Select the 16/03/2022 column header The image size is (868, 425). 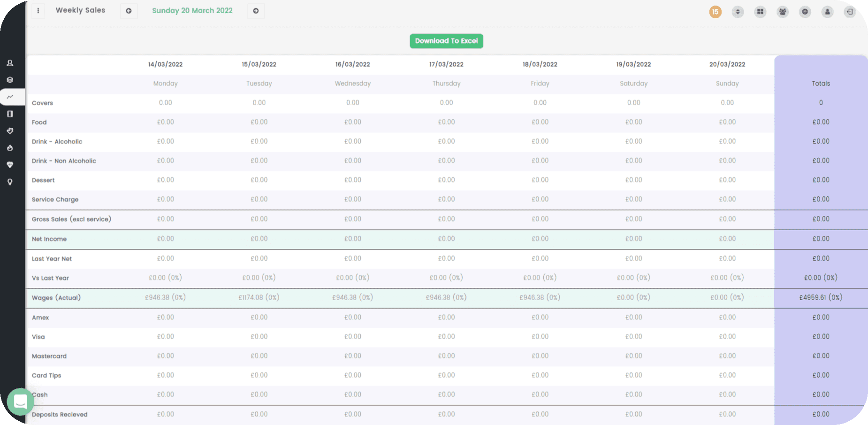coord(353,64)
